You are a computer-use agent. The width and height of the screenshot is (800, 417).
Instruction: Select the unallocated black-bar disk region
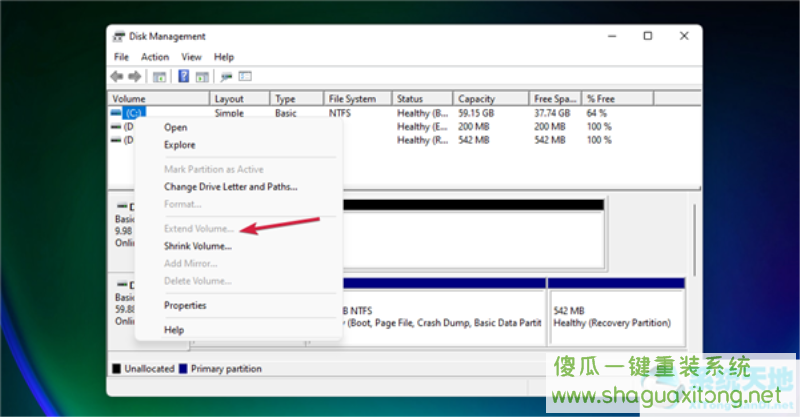pos(473,234)
